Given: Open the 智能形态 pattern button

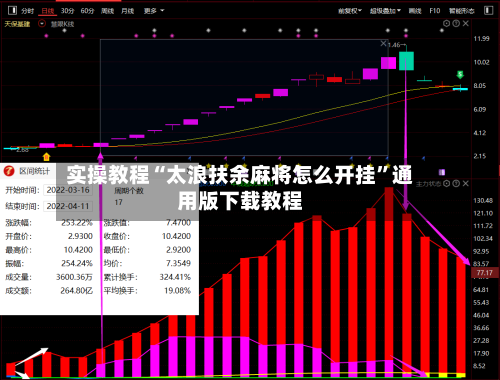Looking at the screenshot, I should 461,11.
